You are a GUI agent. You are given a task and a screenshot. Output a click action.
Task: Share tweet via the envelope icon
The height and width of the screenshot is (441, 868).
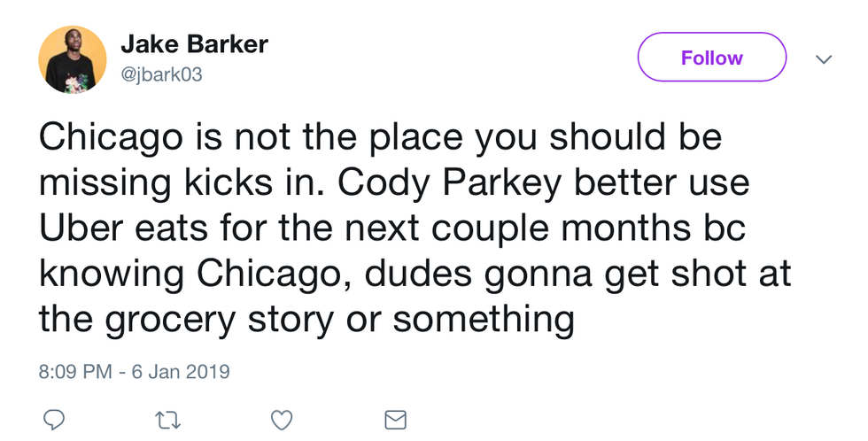click(395, 419)
